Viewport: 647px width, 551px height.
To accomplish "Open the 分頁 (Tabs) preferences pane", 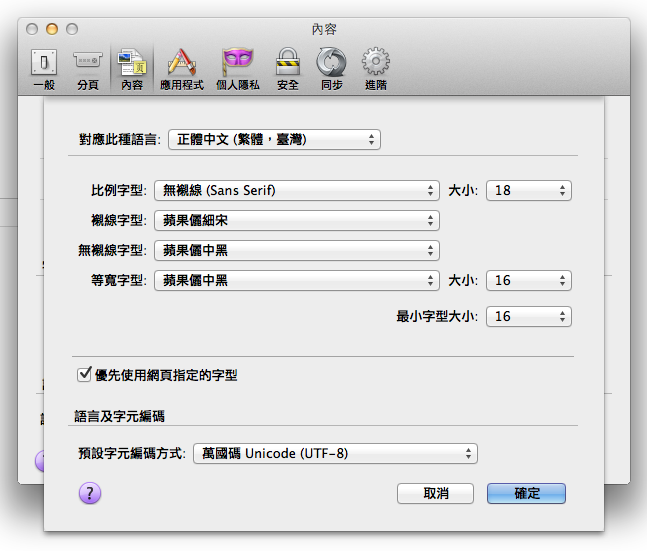I will 87,69.
